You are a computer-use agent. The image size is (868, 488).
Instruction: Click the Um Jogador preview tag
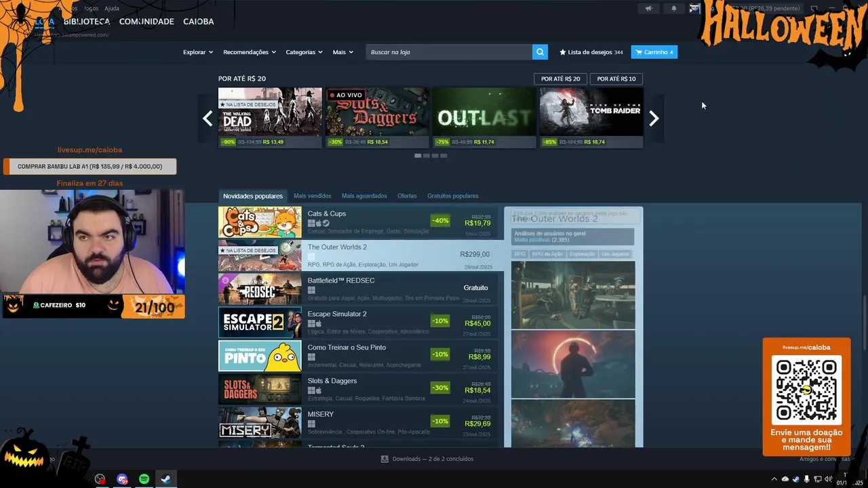[x=615, y=254]
